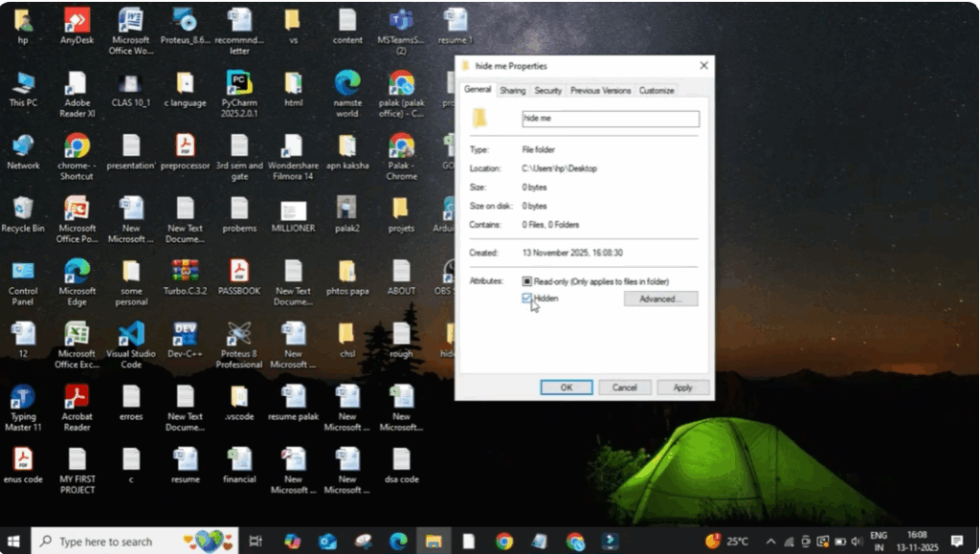The height and width of the screenshot is (554, 980).
Task: Click the Task View taskbar button
Action: pos(256,542)
